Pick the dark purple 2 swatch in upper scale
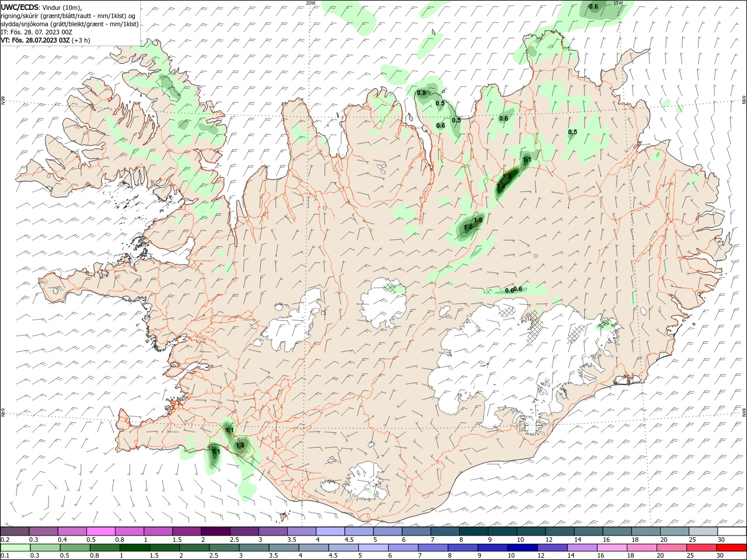The width and height of the screenshot is (747, 560). [215, 531]
